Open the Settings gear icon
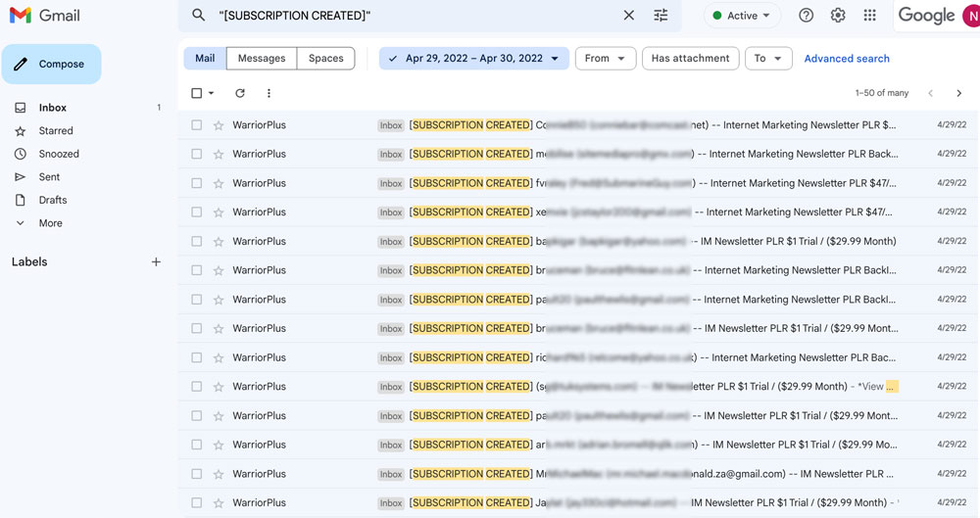Image resolution: width=980 pixels, height=518 pixels. click(x=838, y=15)
